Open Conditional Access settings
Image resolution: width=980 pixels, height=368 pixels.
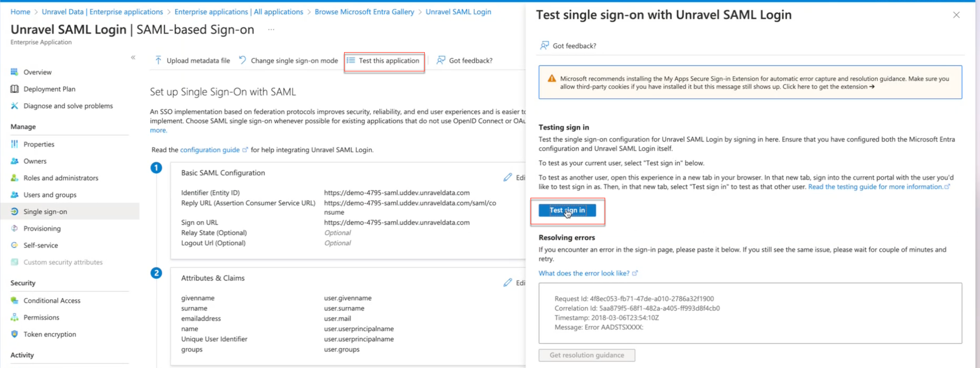pos(52,300)
